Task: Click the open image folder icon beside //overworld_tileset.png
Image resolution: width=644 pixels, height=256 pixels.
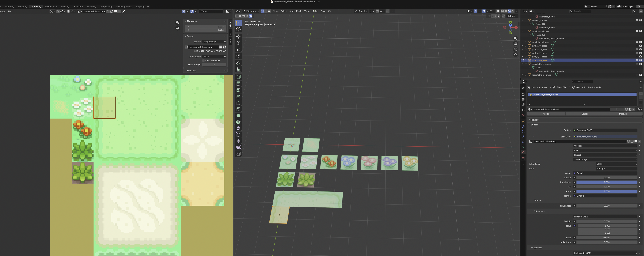Action: tap(221, 47)
